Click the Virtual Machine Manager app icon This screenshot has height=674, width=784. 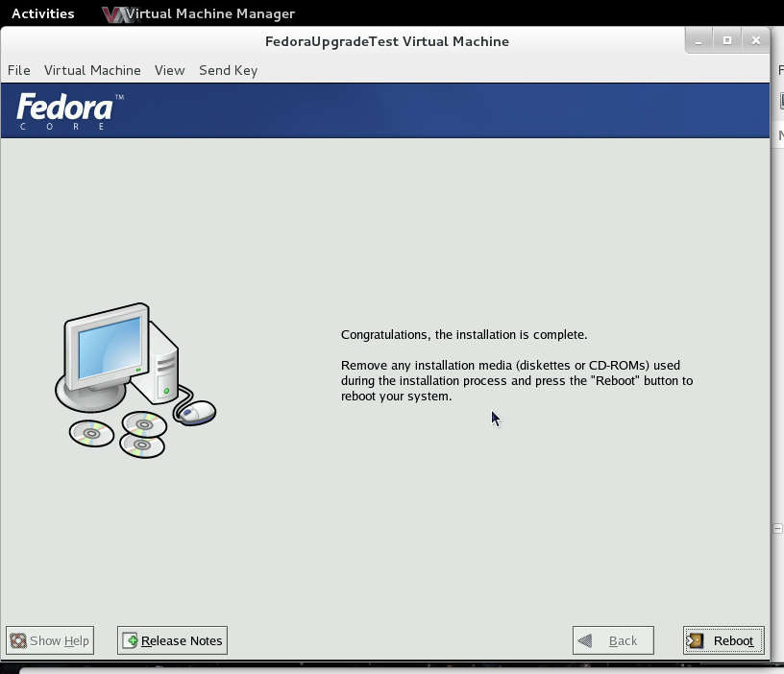pyautogui.click(x=115, y=14)
